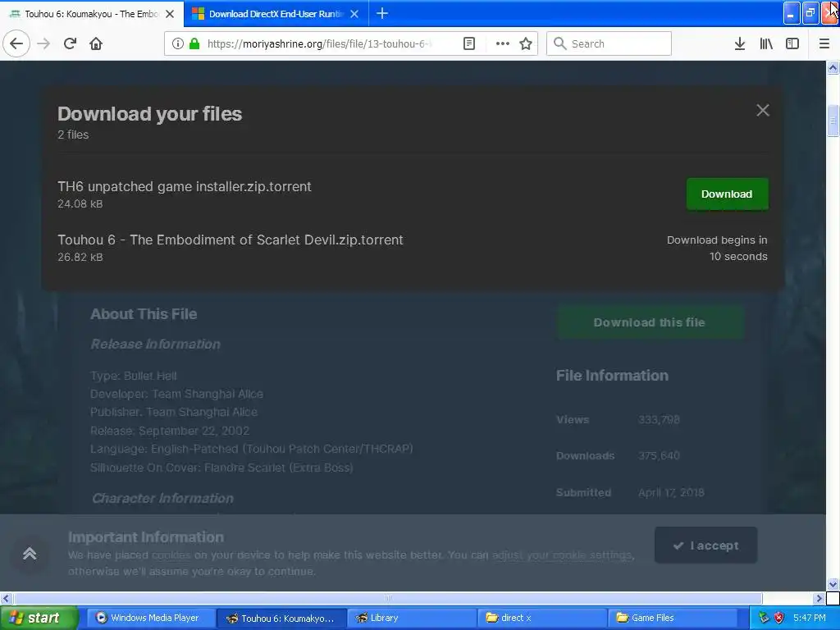This screenshot has height=630, width=840.
Task: Click the About This File heading
Action: pyautogui.click(x=144, y=314)
